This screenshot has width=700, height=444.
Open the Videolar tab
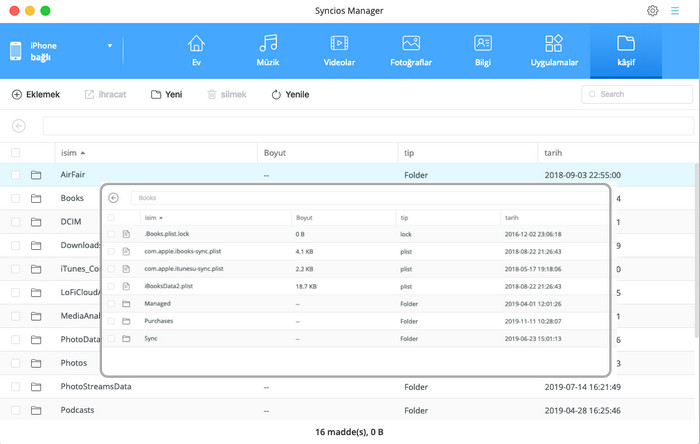pyautogui.click(x=339, y=51)
